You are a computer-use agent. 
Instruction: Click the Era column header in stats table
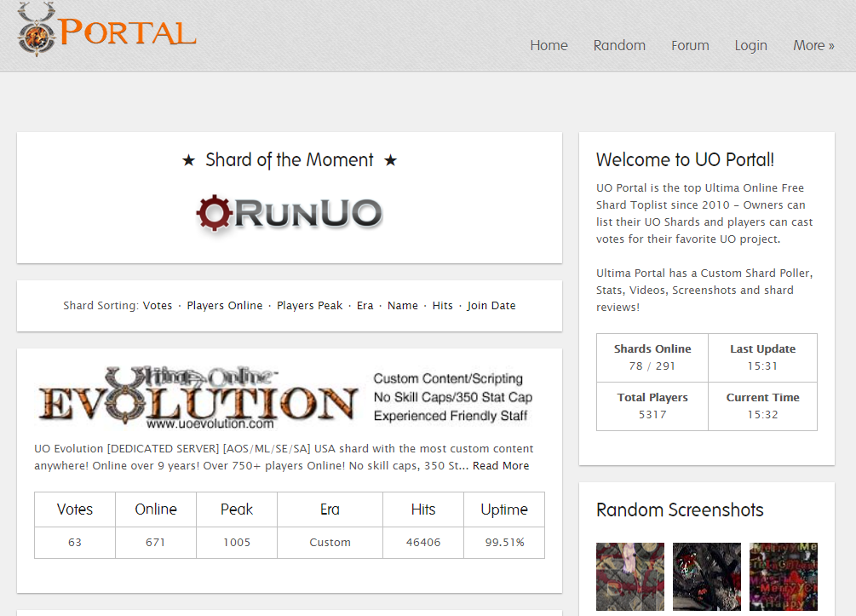330,509
